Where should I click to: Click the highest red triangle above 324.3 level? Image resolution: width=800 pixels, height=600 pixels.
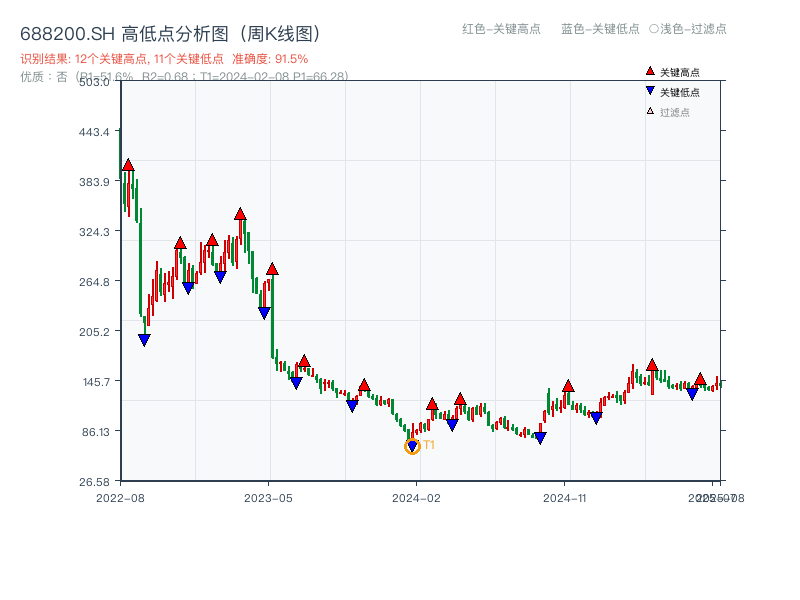click(240, 212)
